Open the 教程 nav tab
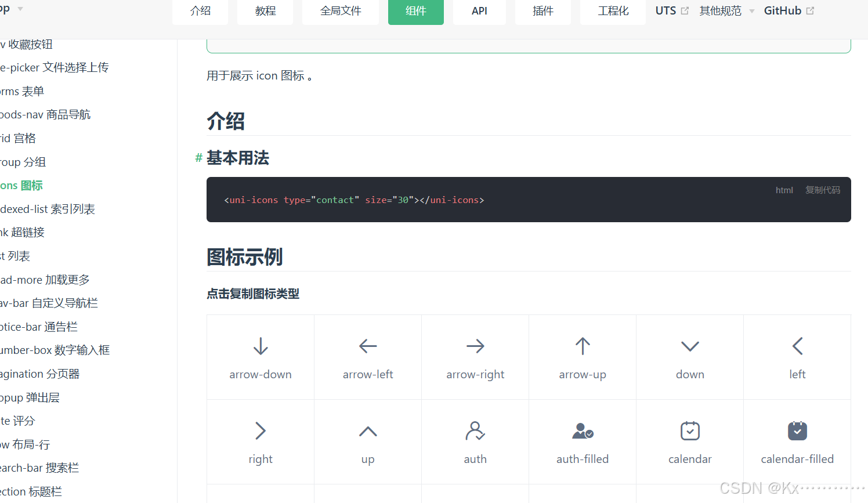The image size is (868, 503). tap(265, 11)
